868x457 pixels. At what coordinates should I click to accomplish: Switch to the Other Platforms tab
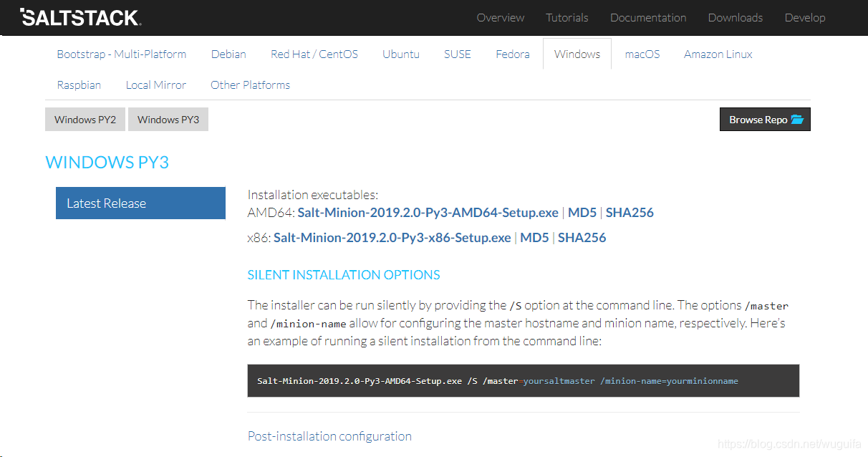point(251,85)
